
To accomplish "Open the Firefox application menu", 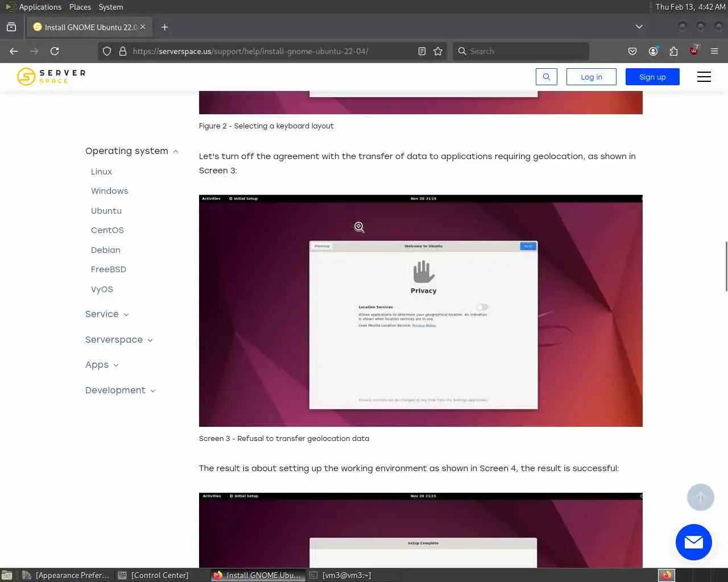I will coord(714,51).
